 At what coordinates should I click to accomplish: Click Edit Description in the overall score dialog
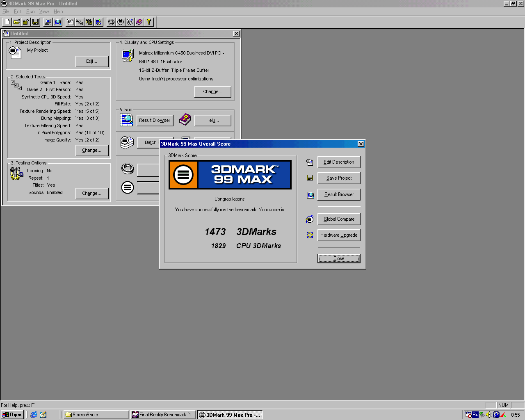tap(339, 162)
